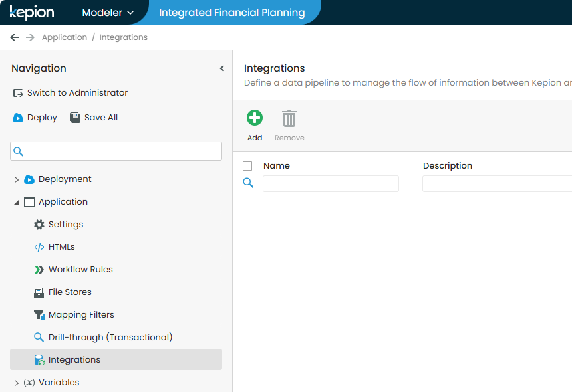Open the File Stores item
Image resolution: width=572 pixels, height=392 pixels.
69,292
